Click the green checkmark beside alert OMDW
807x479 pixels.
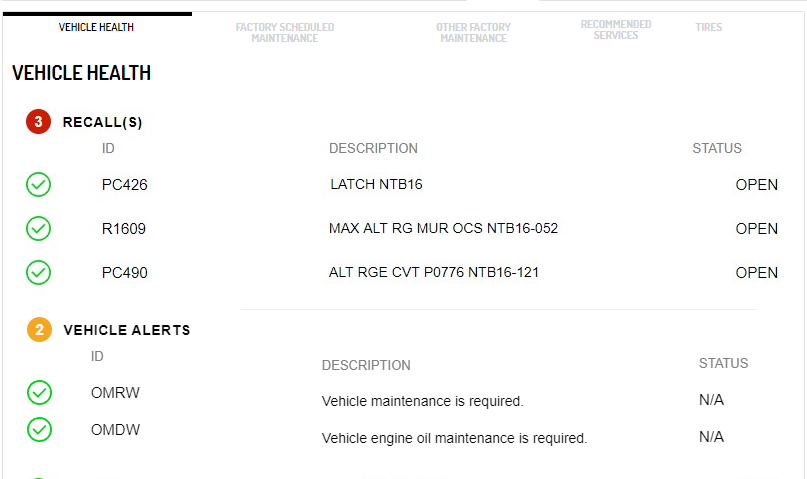coord(39,430)
